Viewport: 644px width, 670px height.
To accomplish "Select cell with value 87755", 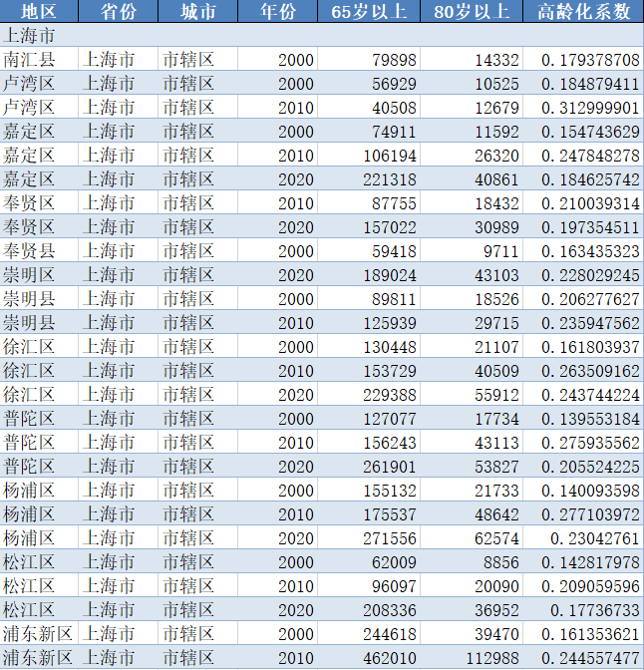I will [x=369, y=202].
